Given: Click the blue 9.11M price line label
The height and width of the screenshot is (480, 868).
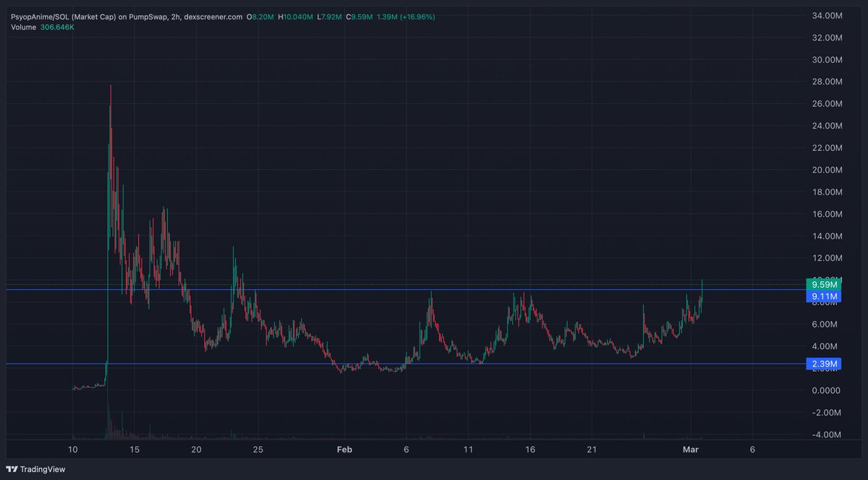Looking at the screenshot, I should tap(824, 296).
